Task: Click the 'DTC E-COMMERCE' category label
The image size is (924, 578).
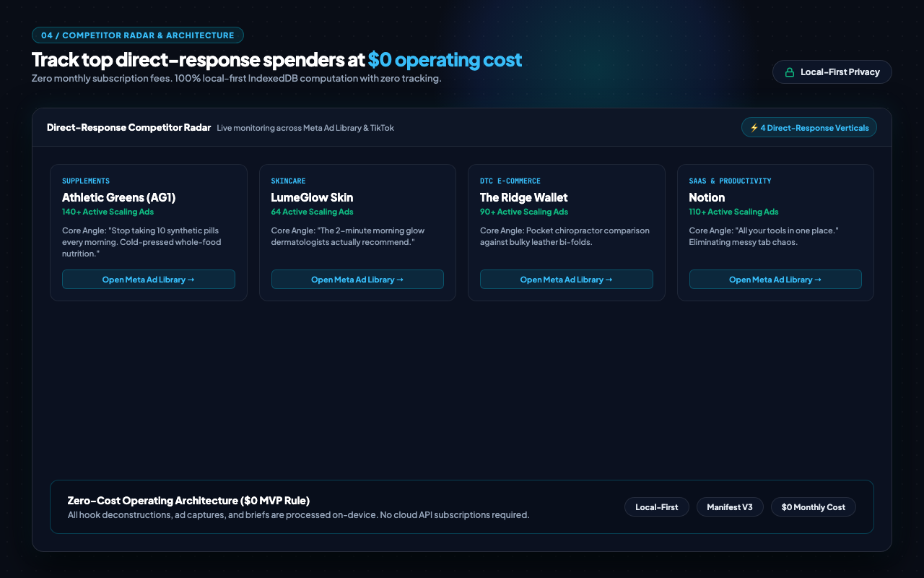Action: coord(510,181)
